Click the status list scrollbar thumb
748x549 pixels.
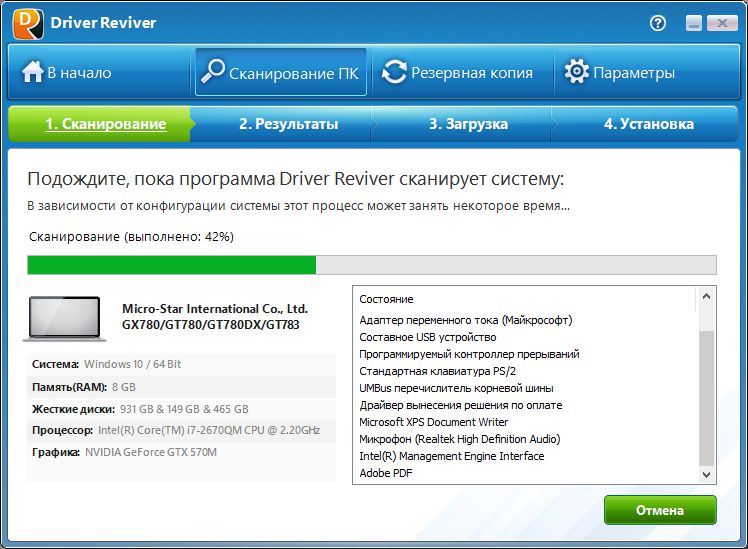point(706,398)
